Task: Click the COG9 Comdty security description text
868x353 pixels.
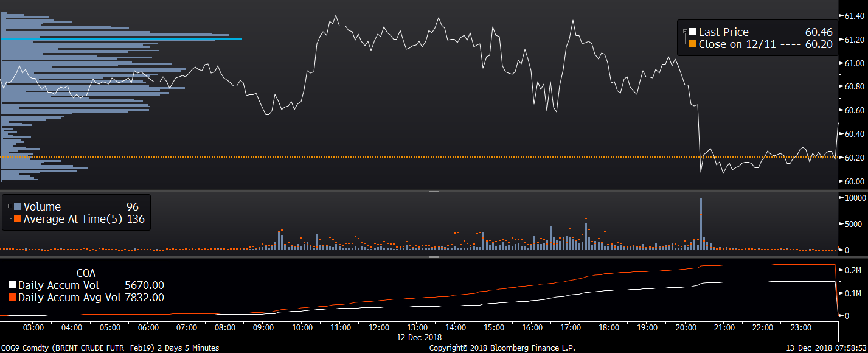Action: tap(110, 348)
